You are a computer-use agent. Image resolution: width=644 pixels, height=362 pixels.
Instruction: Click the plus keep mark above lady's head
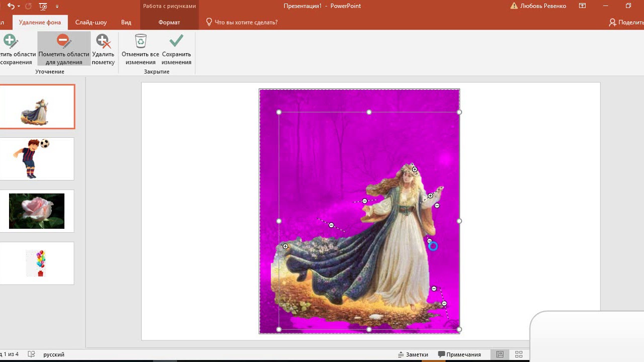415,169
